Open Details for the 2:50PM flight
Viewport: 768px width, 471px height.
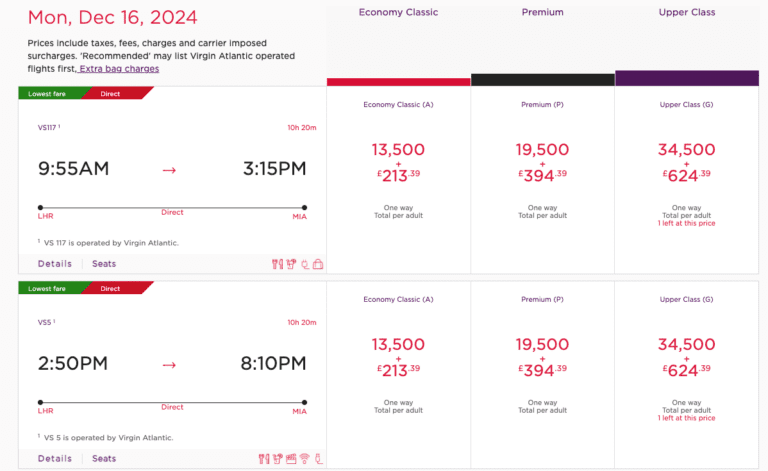pos(55,459)
